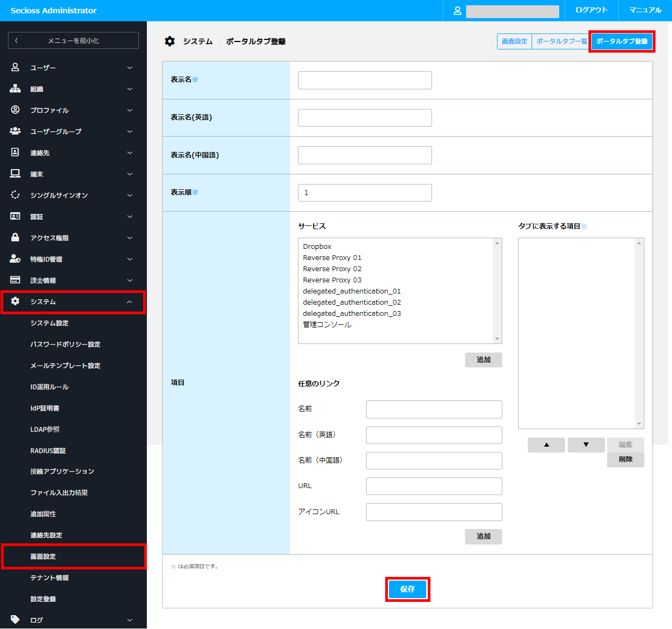Viewport: 672px width, 629px height.
Task: Click the 名前（英語） input field
Action: coord(434,435)
